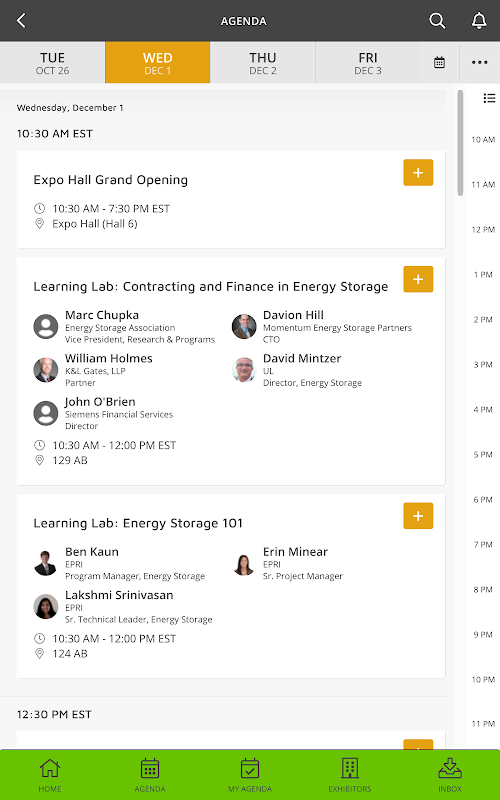Open Inbox in bottom bar

click(x=450, y=774)
